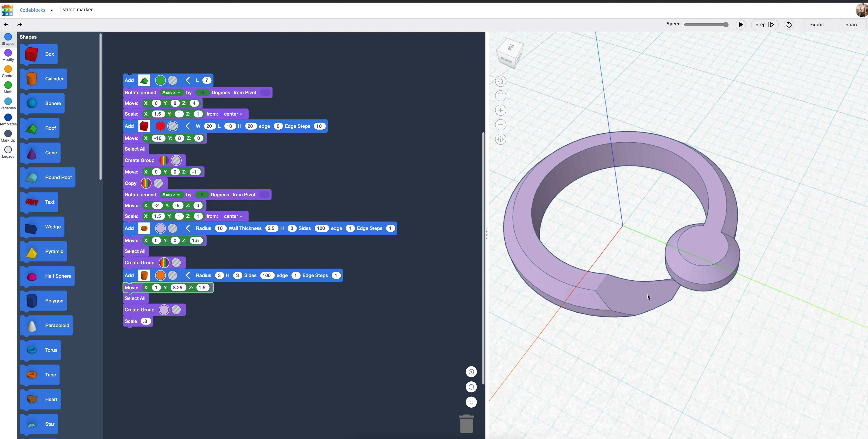Collapse the Add Roof block parameters arrow
Image resolution: width=868 pixels, height=439 pixels.
pyautogui.click(x=188, y=80)
